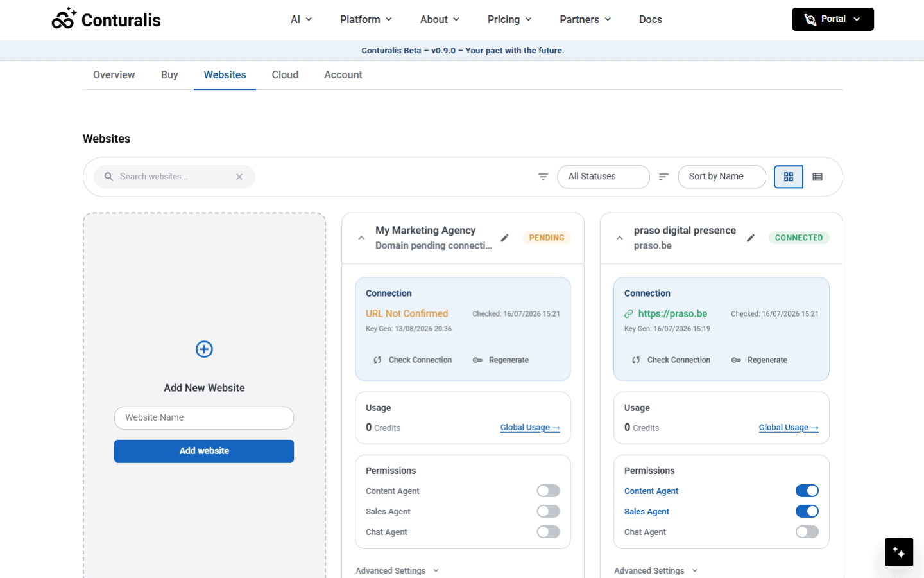Toggle Sales Agent for My Marketing Agency
The width and height of the screenshot is (924, 578).
(549, 511)
